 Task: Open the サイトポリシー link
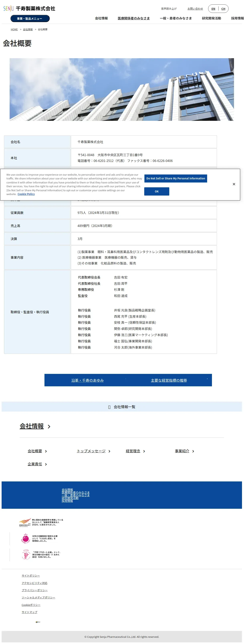[x=31, y=576]
